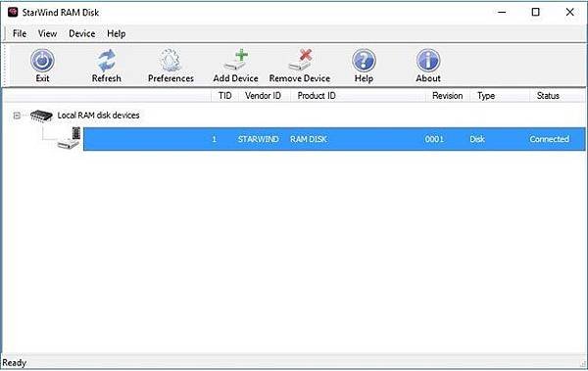Click Remove Device red X icon
This screenshot has width=588, height=371.
(300, 60)
